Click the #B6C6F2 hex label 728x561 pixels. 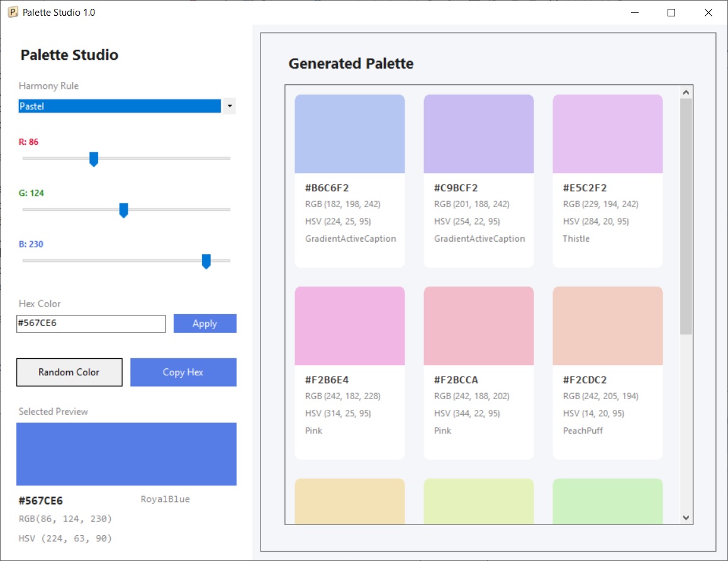click(x=327, y=188)
